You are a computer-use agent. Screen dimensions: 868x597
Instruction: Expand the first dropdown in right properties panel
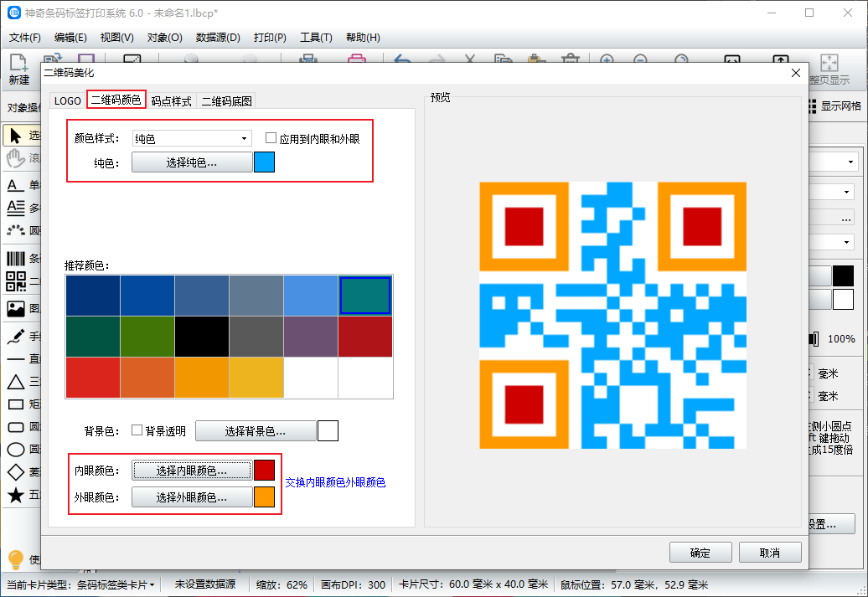pos(850,162)
